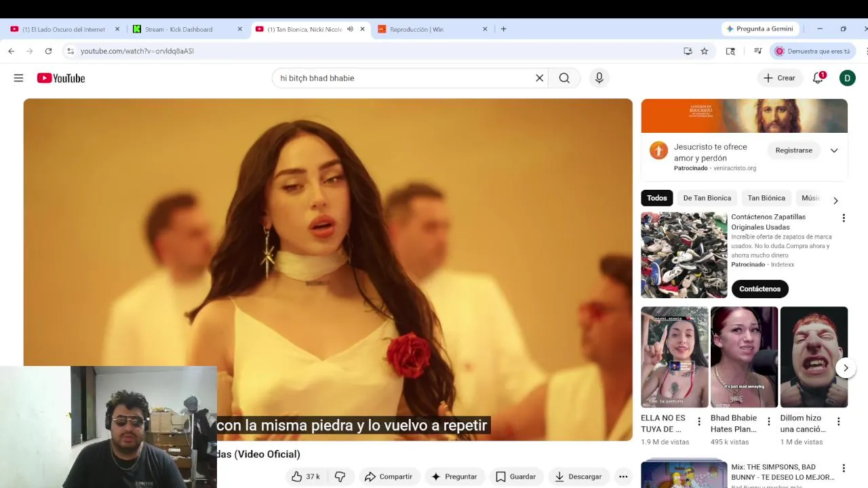The height and width of the screenshot is (488, 868).
Task: Clear the search box with the X
Action: [x=540, y=78]
